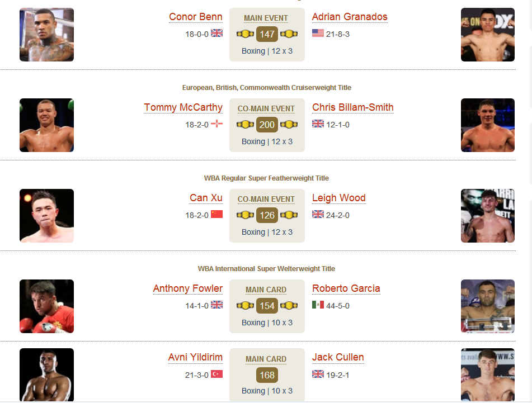Image resolution: width=532 pixels, height=403 pixels.
Task: Click the Turkey flag beside Avni Yildirim's record
Action: 217,374
